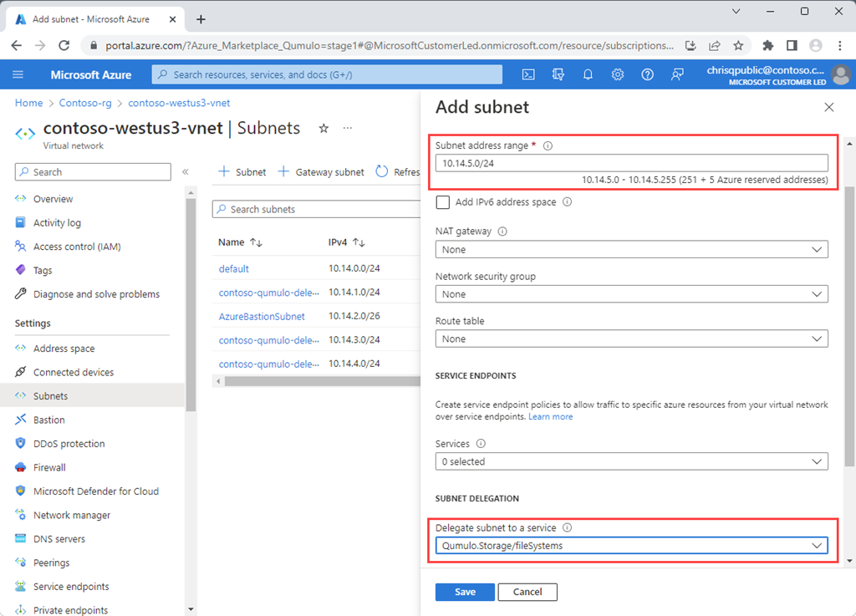
Task: Open the Azure portal hamburger menu
Action: pyautogui.click(x=18, y=74)
